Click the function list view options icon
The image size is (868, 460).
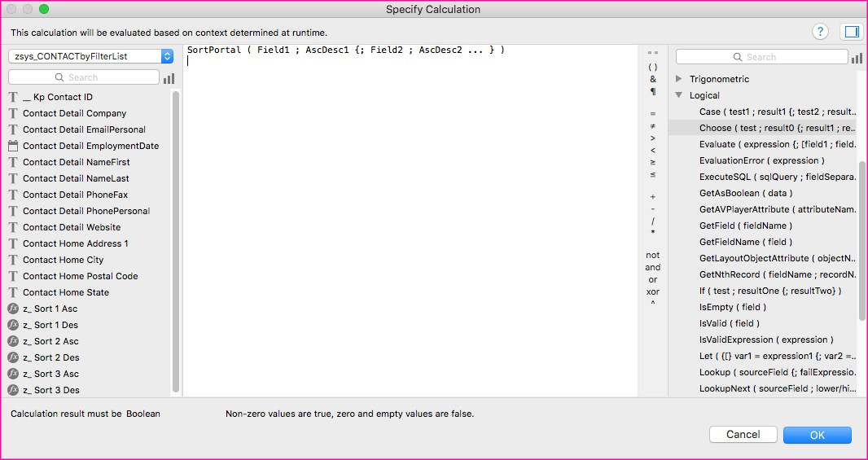pos(857,58)
